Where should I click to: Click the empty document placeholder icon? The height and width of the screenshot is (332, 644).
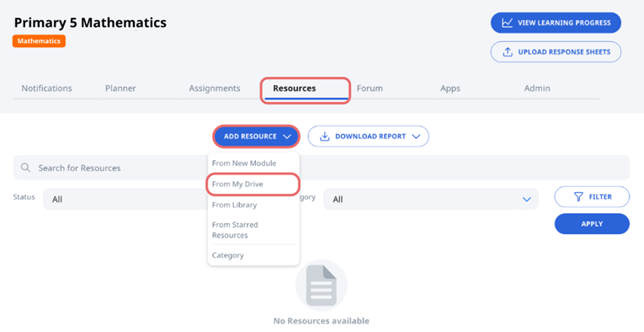(x=322, y=285)
